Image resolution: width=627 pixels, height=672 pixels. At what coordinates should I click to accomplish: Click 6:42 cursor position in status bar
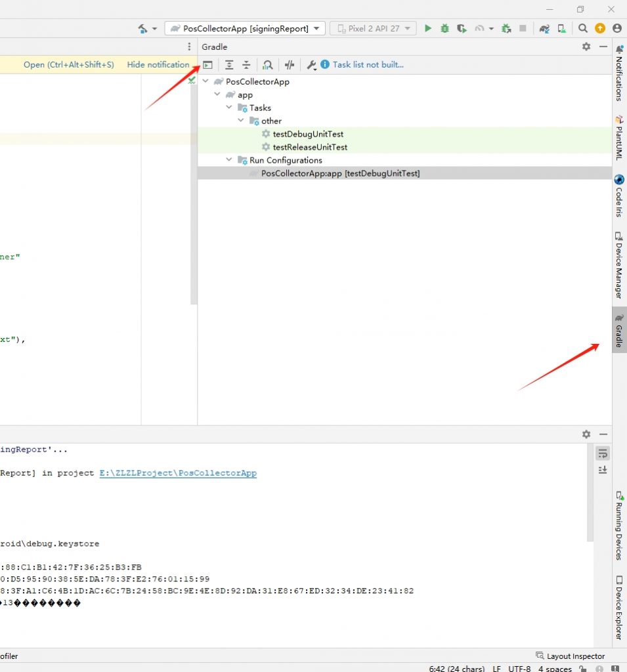457,669
